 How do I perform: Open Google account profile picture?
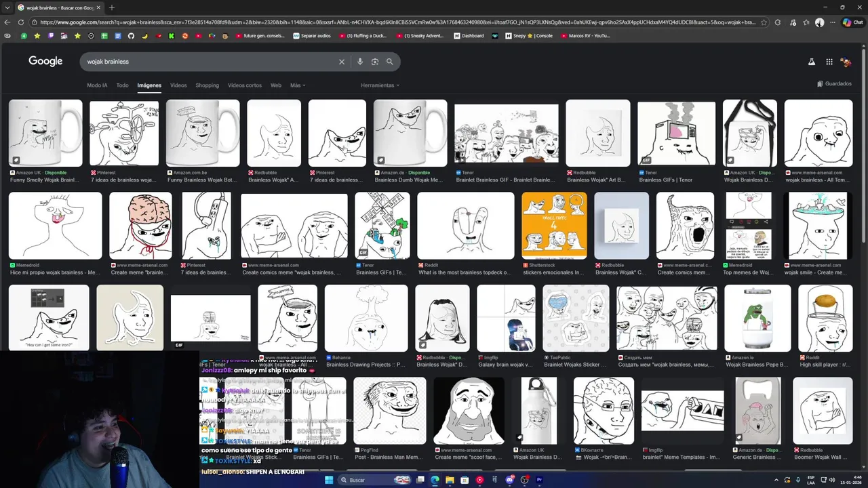point(846,62)
